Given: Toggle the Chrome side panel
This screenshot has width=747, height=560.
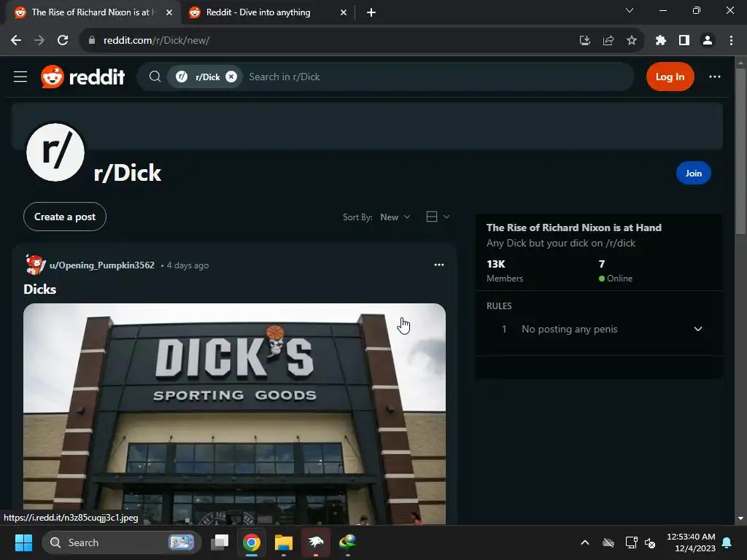Looking at the screenshot, I should click(684, 41).
